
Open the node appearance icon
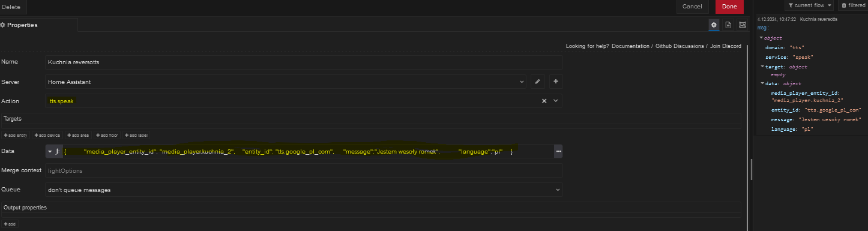(743, 25)
